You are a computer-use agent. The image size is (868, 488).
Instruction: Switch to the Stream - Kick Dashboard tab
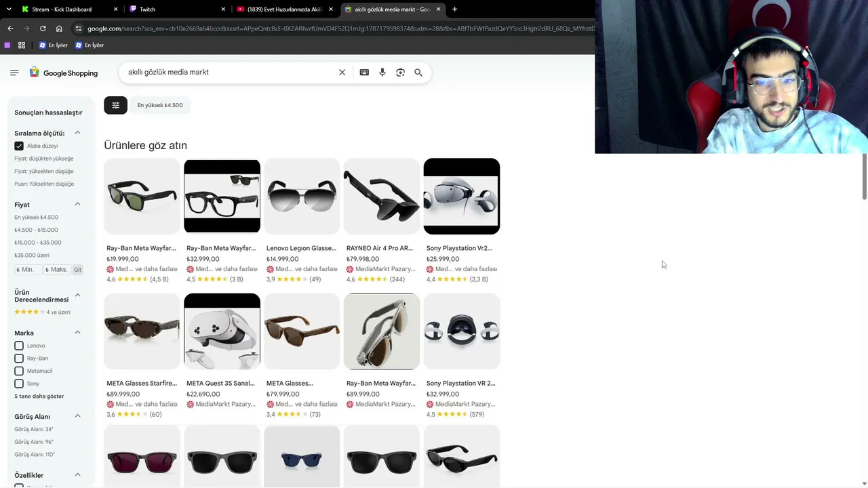pyautogui.click(x=69, y=9)
